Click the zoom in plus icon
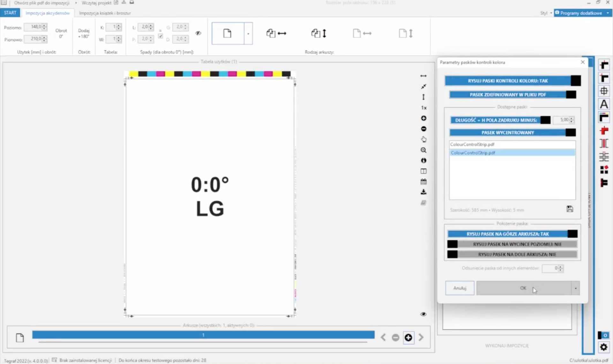The width and height of the screenshot is (613, 364). pos(424,118)
